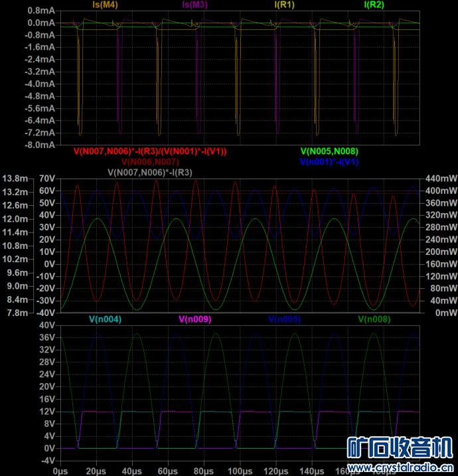Select the V(n009) trace label
The height and width of the screenshot is (476, 458).
point(195,319)
